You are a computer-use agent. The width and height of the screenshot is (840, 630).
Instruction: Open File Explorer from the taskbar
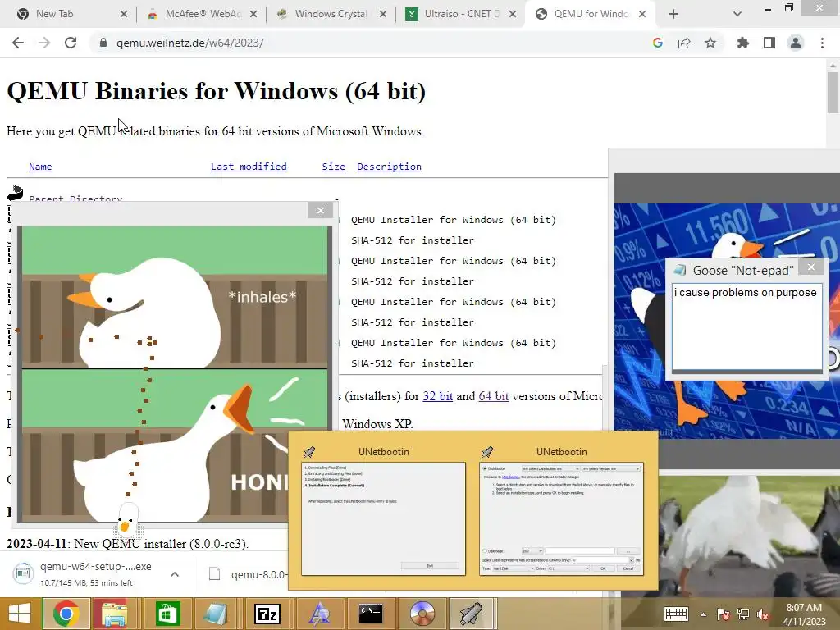[113, 614]
